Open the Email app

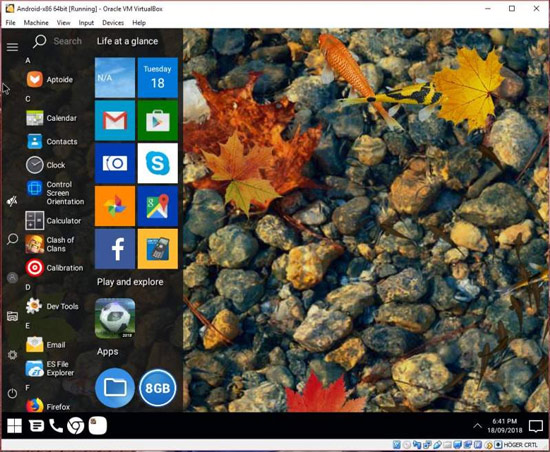(46, 345)
